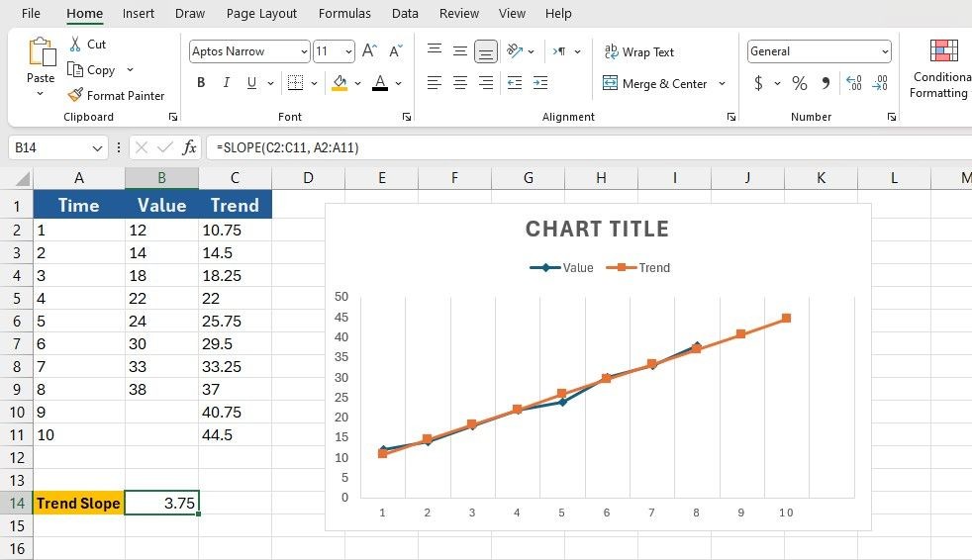Viewport: 972px width, 560px height.
Task: Open the Underline style dropdown arrow
Action: [270, 83]
